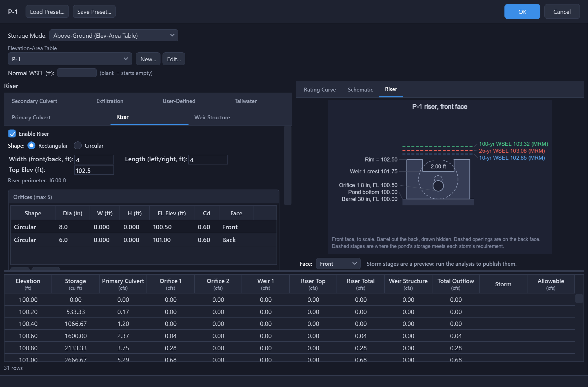
Task: Confirm with the OK button
Action: tap(522, 12)
